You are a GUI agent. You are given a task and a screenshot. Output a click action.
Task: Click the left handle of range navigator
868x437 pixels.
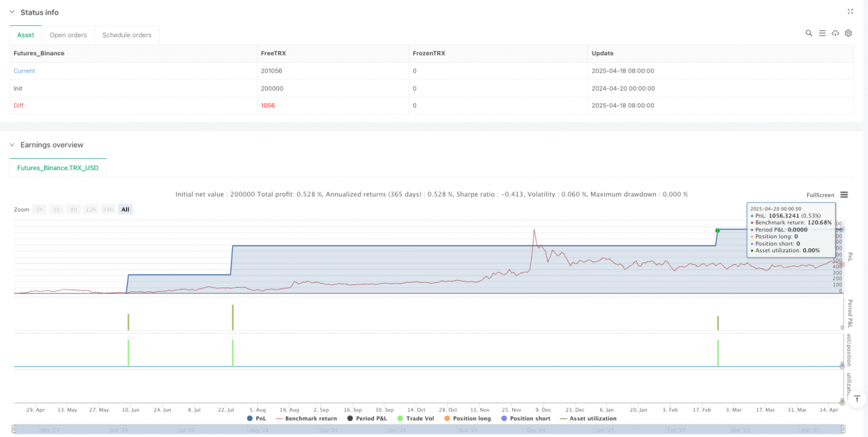(x=15, y=429)
